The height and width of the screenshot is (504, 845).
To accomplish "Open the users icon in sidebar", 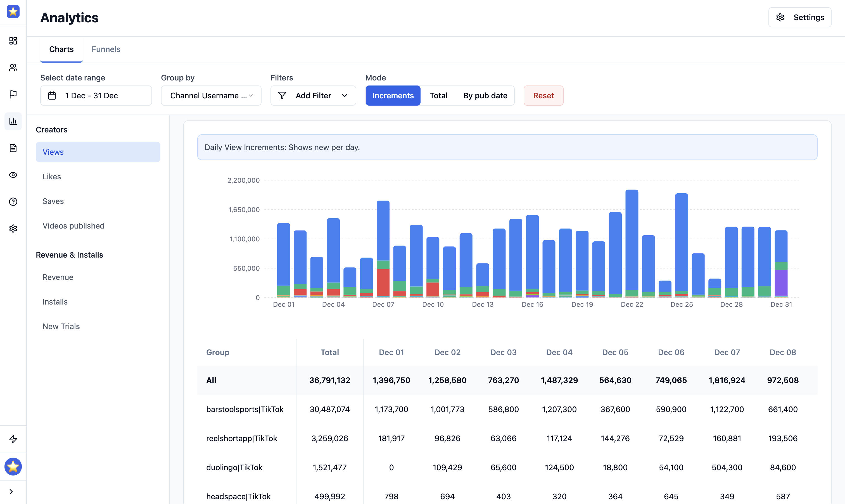I will [x=13, y=68].
